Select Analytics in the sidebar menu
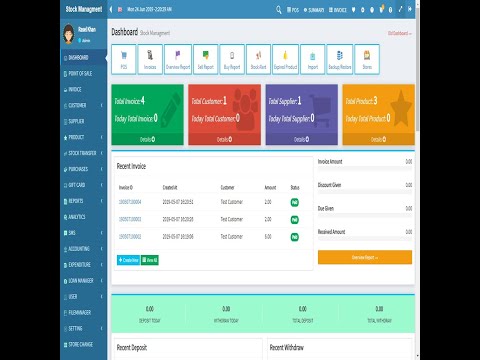Image resolution: width=480 pixels, height=360 pixels. click(x=83, y=217)
